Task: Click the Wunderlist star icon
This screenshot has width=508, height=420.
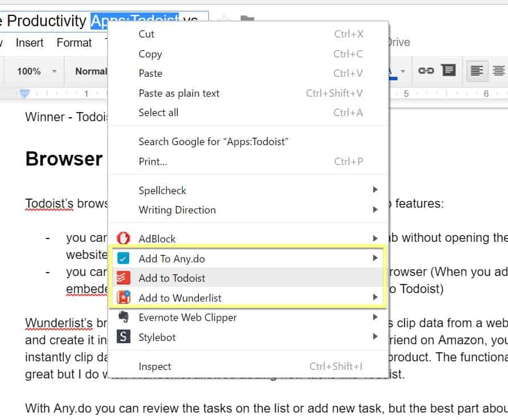Action: click(x=123, y=297)
